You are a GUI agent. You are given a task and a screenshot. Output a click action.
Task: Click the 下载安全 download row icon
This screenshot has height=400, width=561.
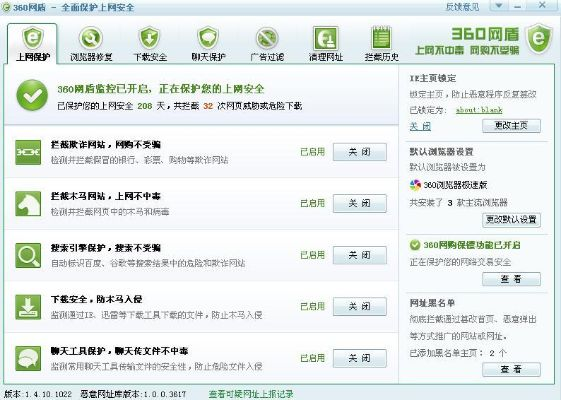point(28,307)
